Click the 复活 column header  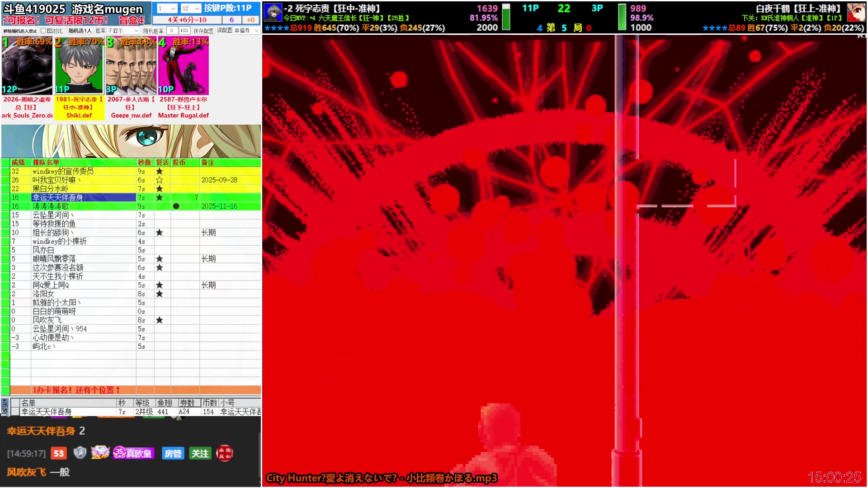coord(162,162)
